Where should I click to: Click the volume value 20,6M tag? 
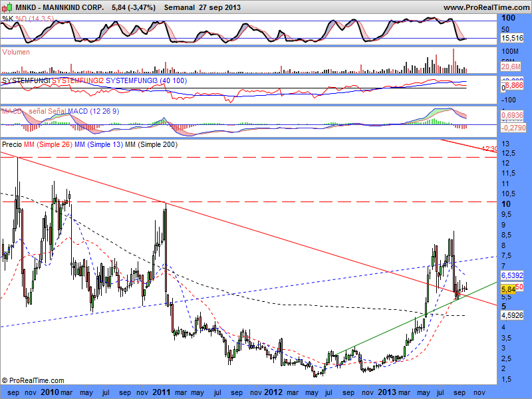click(511, 67)
